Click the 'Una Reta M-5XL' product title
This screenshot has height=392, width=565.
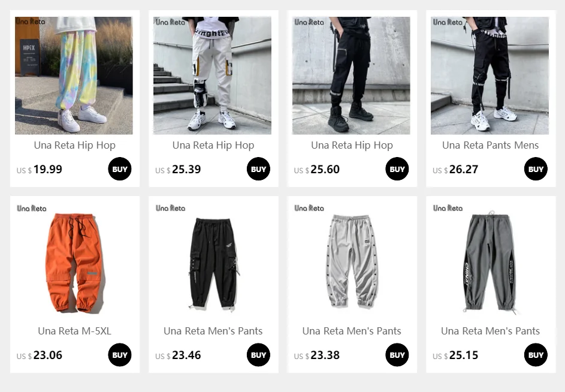click(74, 331)
